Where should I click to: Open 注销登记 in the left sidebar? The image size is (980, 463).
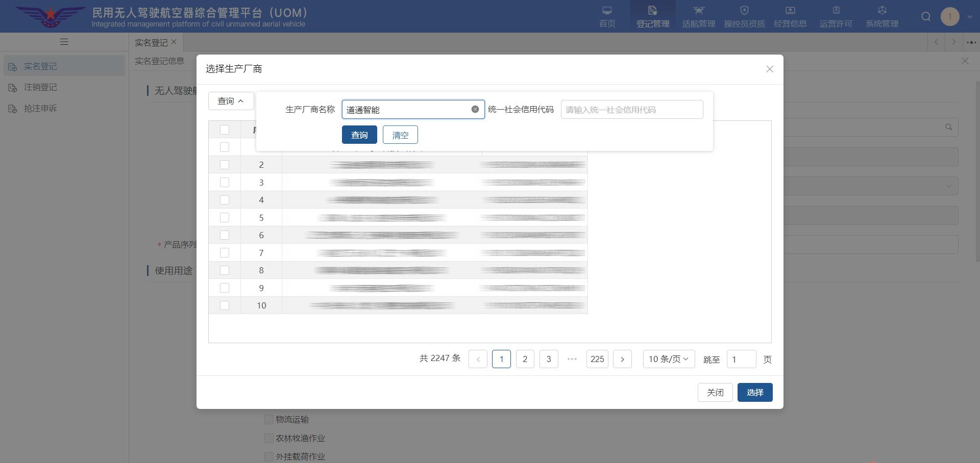(x=40, y=87)
